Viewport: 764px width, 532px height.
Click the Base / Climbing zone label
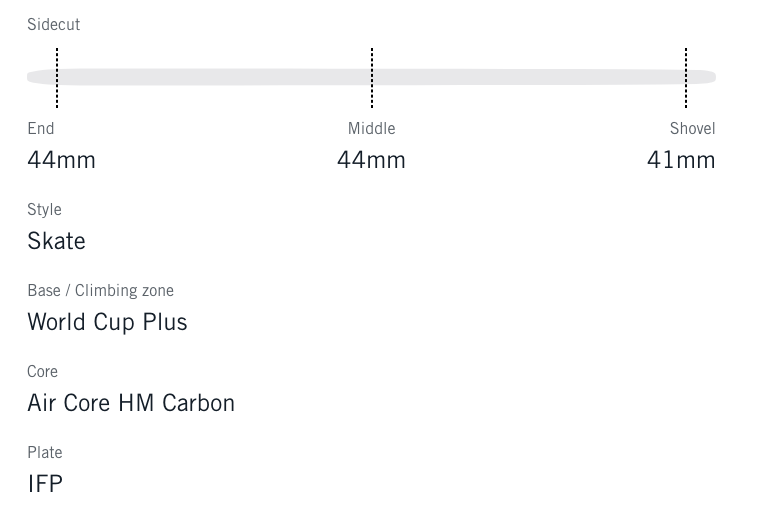click(x=100, y=290)
